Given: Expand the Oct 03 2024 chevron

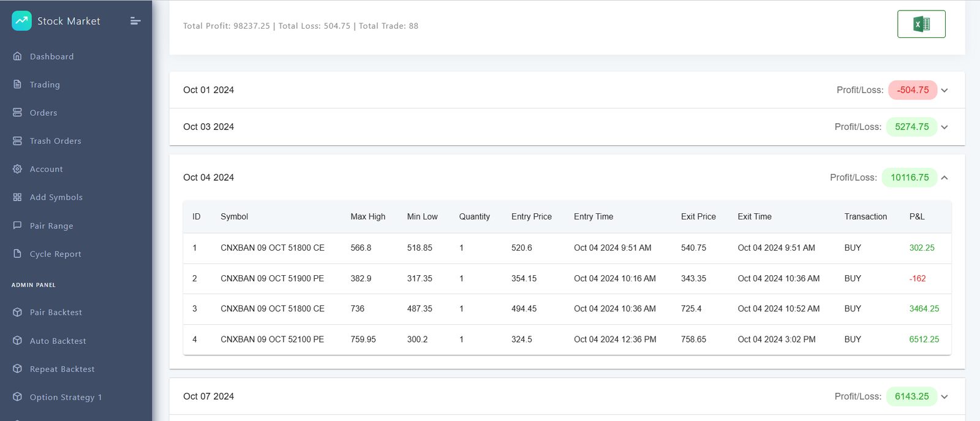Looking at the screenshot, I should pos(944,127).
